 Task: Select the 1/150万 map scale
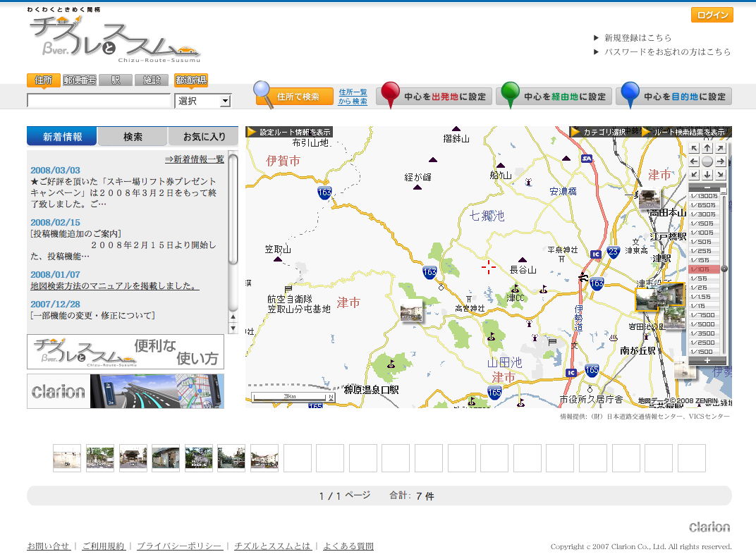pyautogui.click(x=704, y=223)
